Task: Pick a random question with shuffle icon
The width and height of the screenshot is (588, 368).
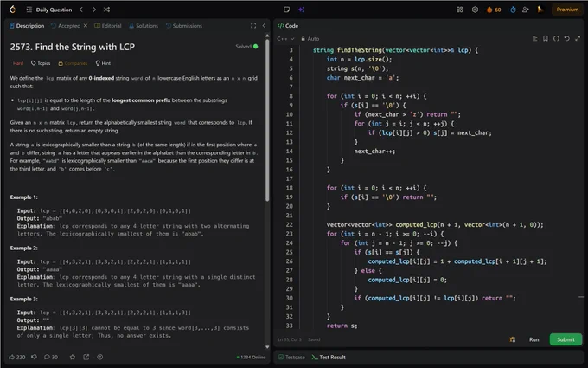Action: pos(106,10)
